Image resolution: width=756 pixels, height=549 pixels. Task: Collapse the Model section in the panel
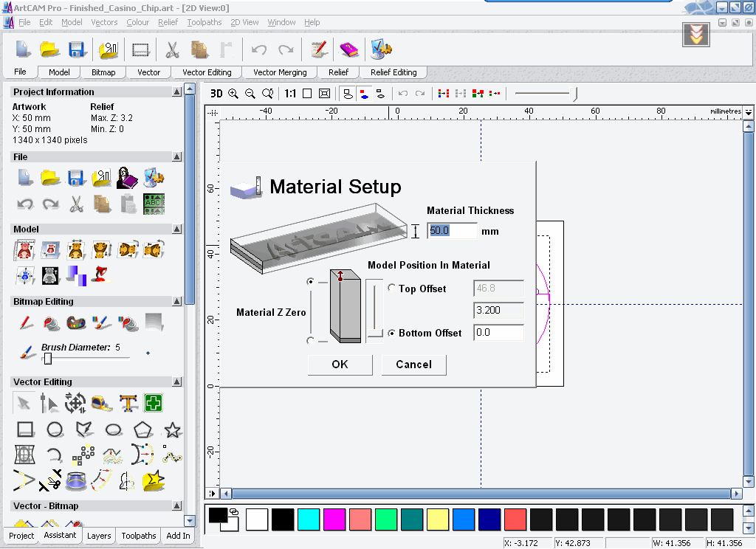(177, 229)
